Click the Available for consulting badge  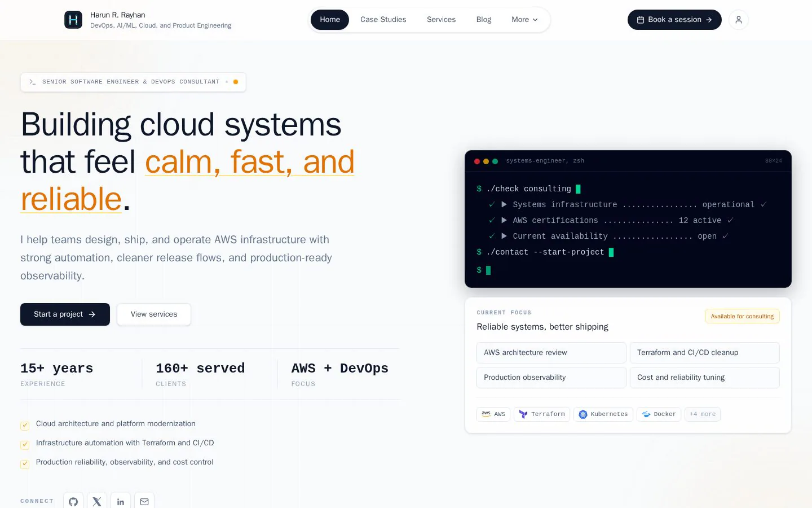tap(742, 316)
